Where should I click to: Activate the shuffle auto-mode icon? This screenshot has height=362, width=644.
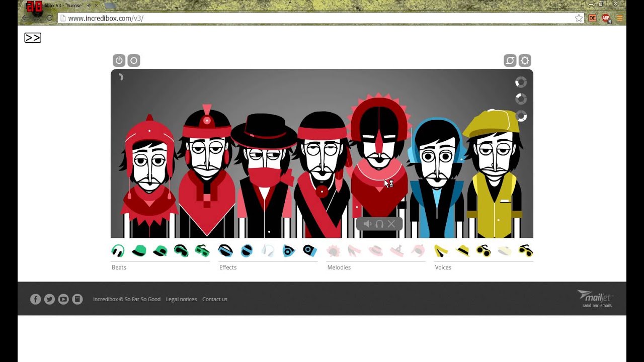[x=510, y=60]
